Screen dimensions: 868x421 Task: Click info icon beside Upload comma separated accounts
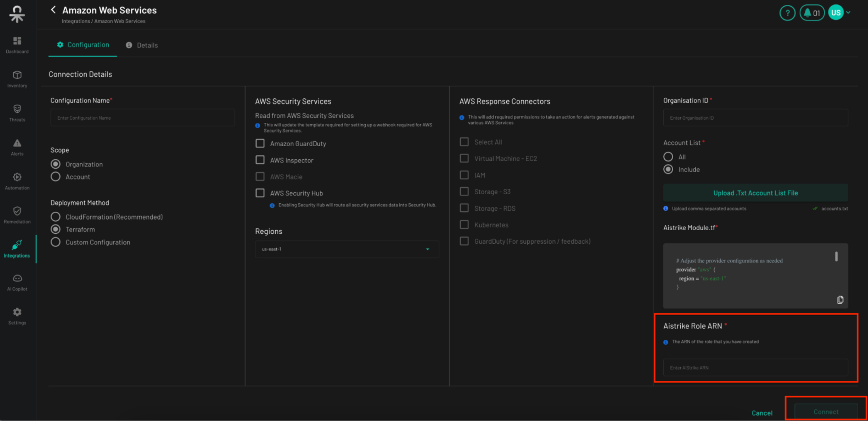click(x=666, y=209)
